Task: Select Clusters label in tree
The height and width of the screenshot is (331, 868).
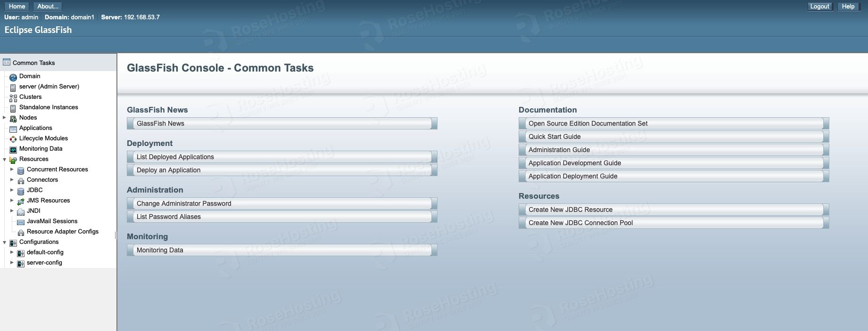Action: point(30,97)
